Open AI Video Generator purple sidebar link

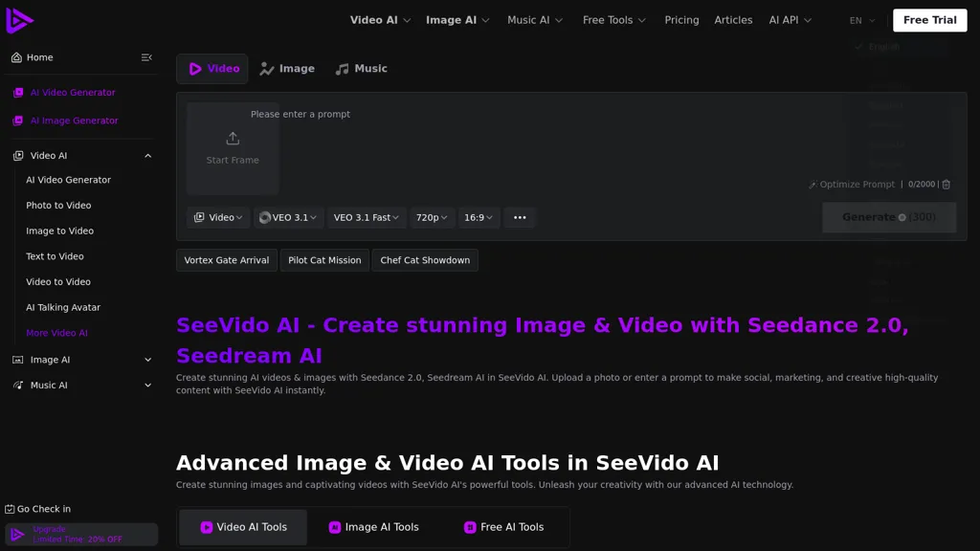(73, 93)
